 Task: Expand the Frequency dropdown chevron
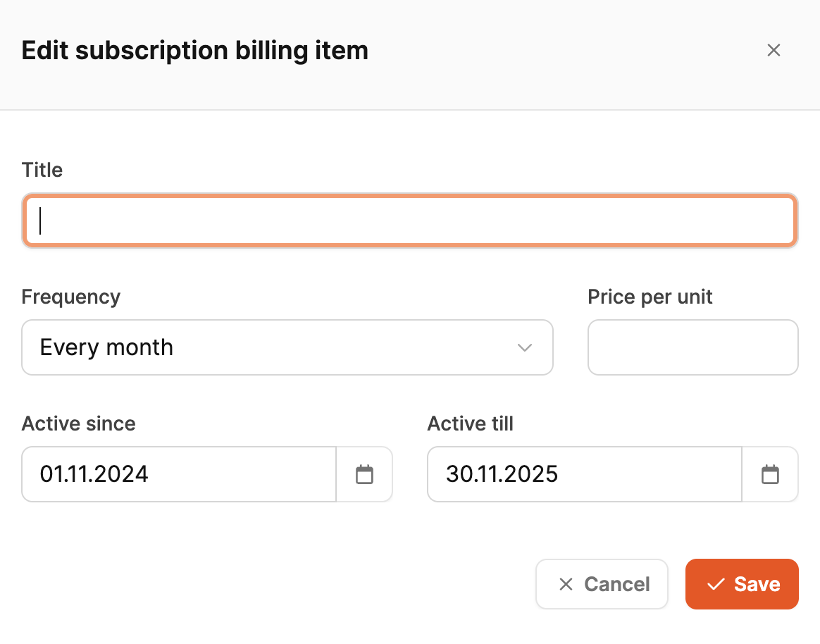(524, 347)
